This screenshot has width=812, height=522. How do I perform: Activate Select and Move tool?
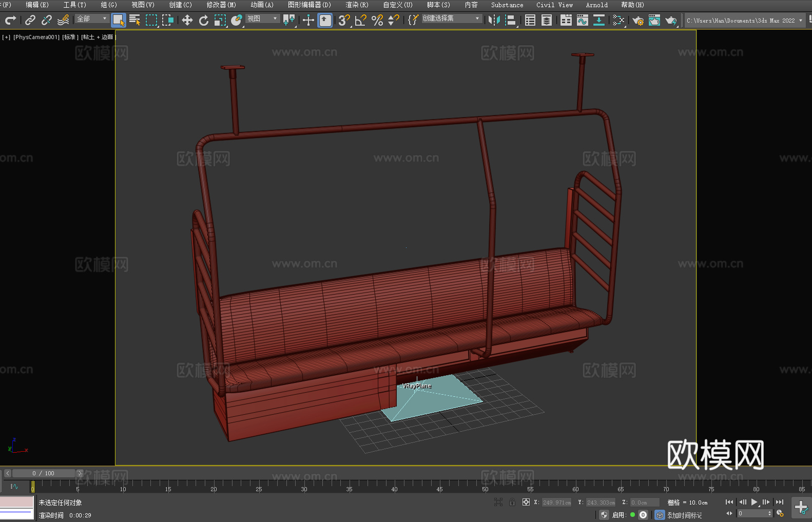[x=187, y=20]
